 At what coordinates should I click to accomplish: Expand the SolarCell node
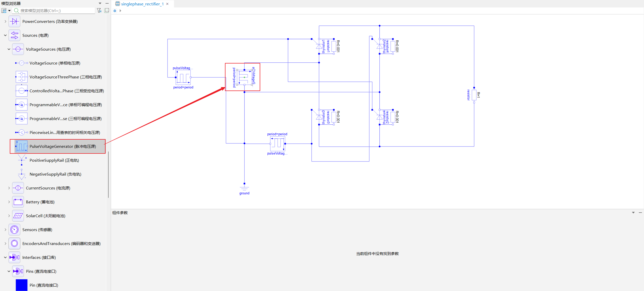[9, 216]
